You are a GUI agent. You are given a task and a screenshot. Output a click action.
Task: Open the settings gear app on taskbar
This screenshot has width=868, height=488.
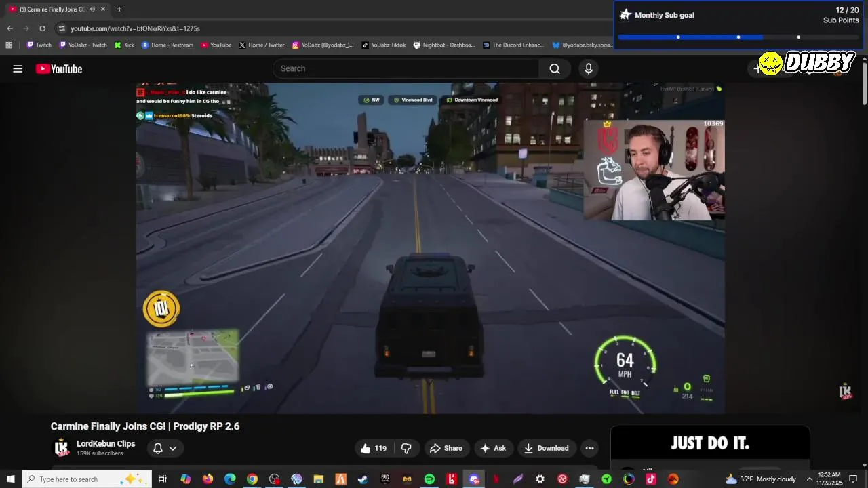540,479
